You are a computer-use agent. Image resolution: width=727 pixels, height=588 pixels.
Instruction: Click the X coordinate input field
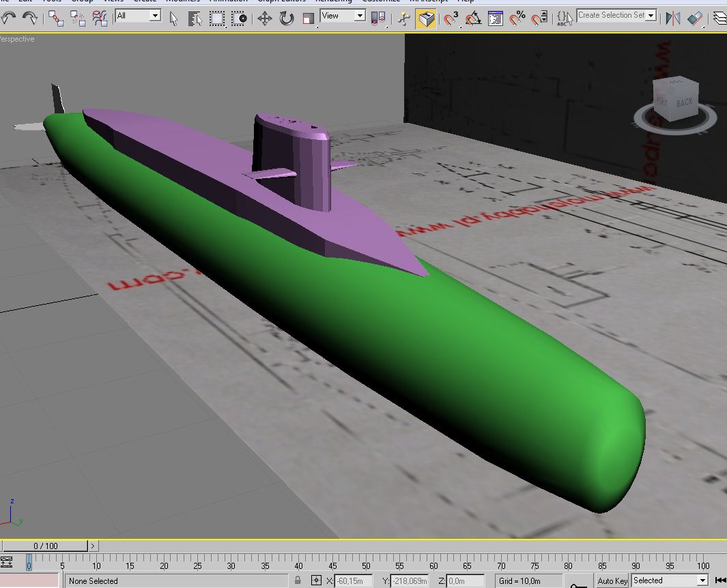pyautogui.click(x=354, y=580)
